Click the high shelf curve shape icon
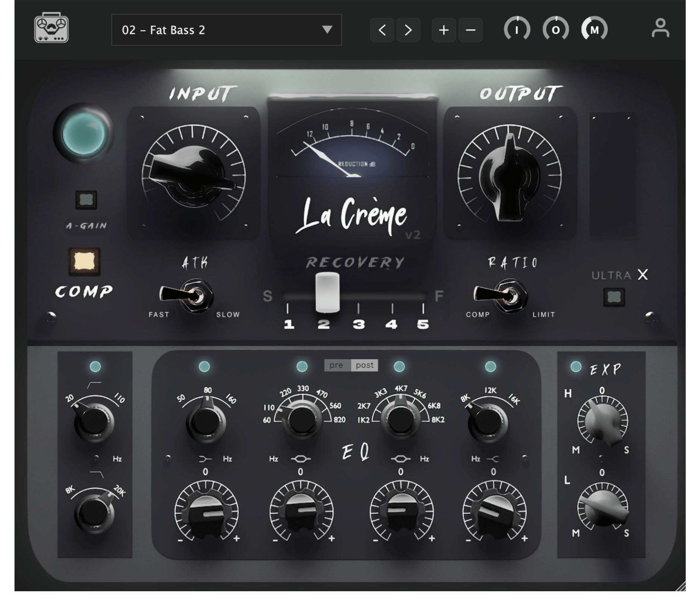 point(493,459)
